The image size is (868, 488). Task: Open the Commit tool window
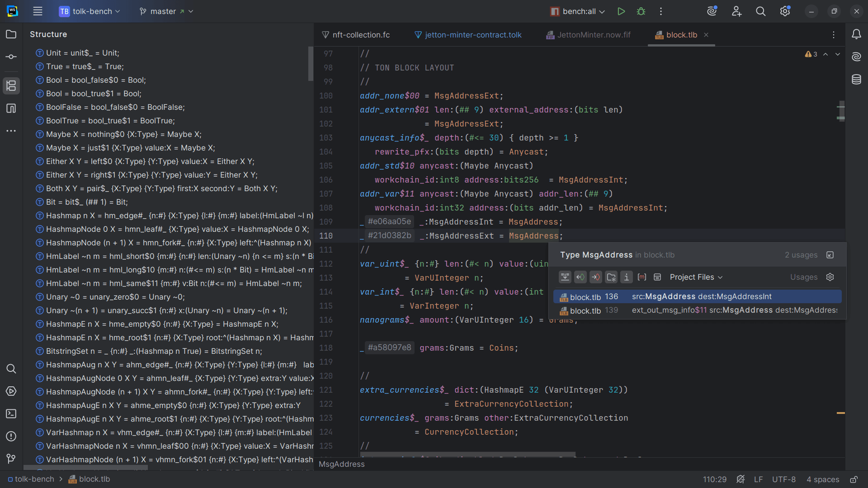coord(11,57)
